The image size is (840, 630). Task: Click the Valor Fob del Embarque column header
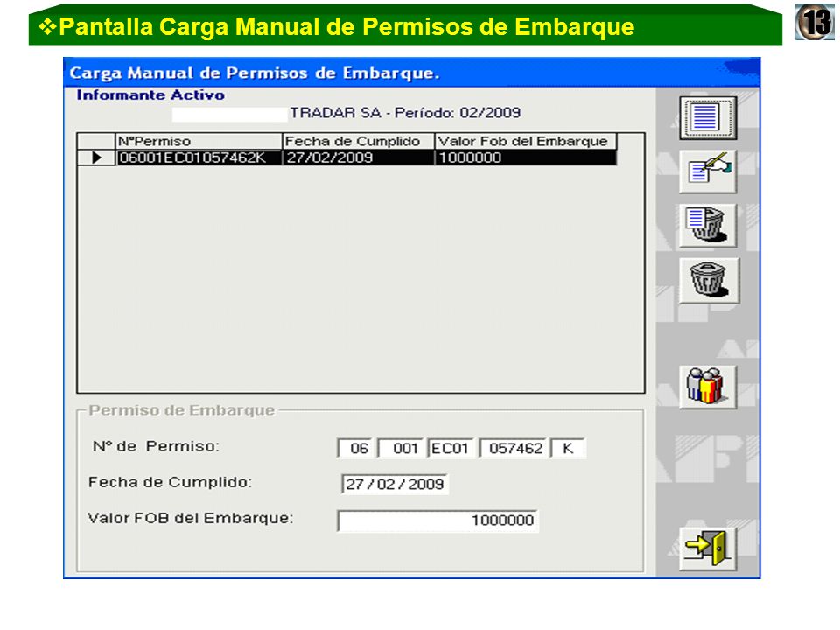(526, 142)
